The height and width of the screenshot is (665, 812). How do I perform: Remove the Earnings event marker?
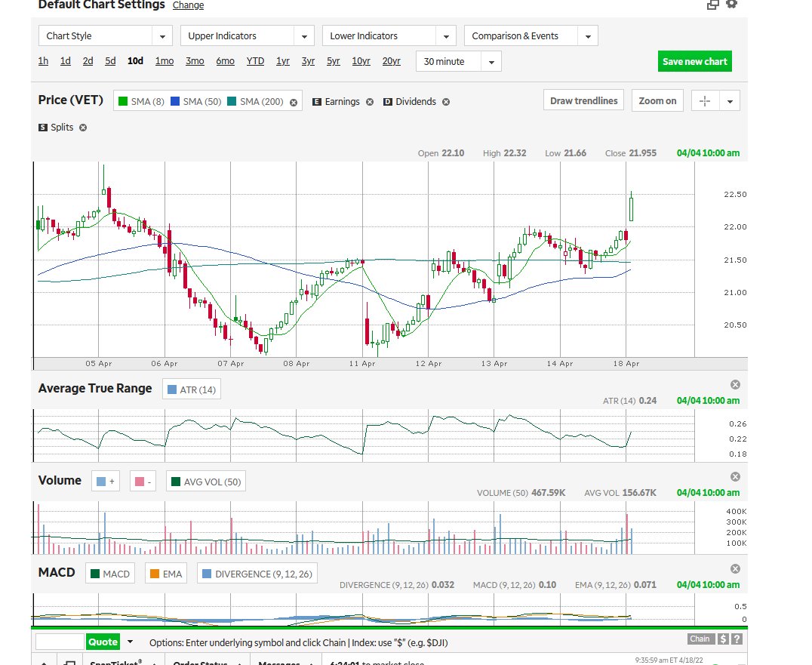click(x=370, y=102)
